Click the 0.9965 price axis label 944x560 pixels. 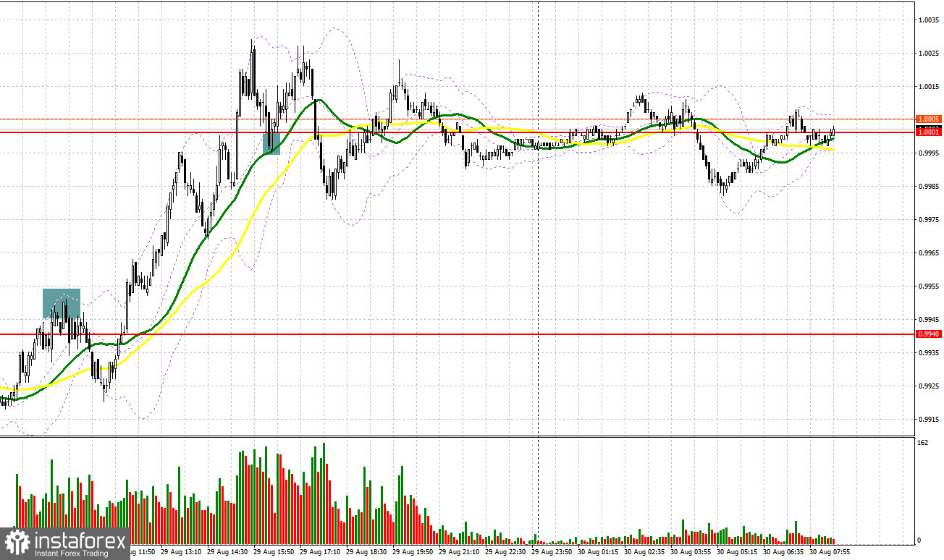point(927,253)
